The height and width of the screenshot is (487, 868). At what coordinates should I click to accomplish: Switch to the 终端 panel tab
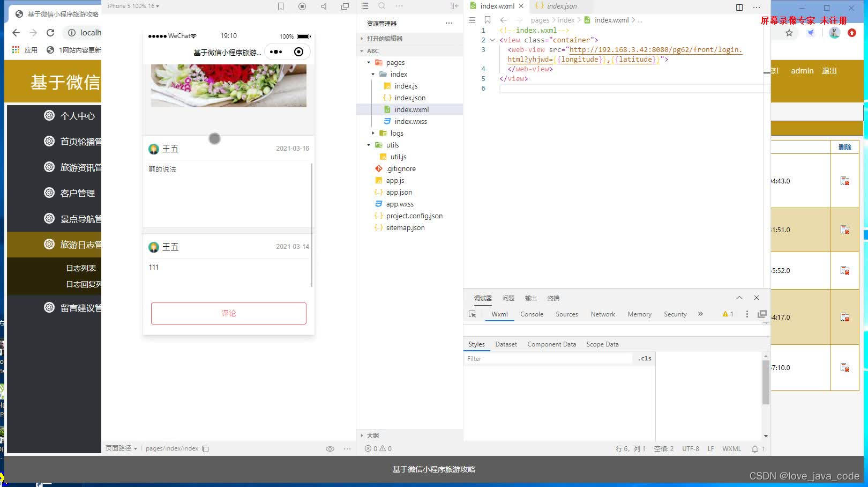coord(553,298)
